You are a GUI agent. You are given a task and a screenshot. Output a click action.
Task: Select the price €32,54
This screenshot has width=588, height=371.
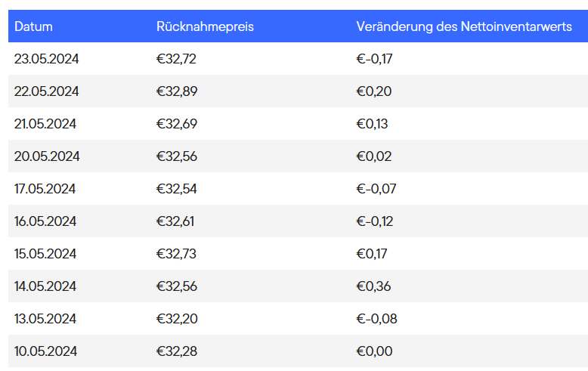pyautogui.click(x=176, y=189)
